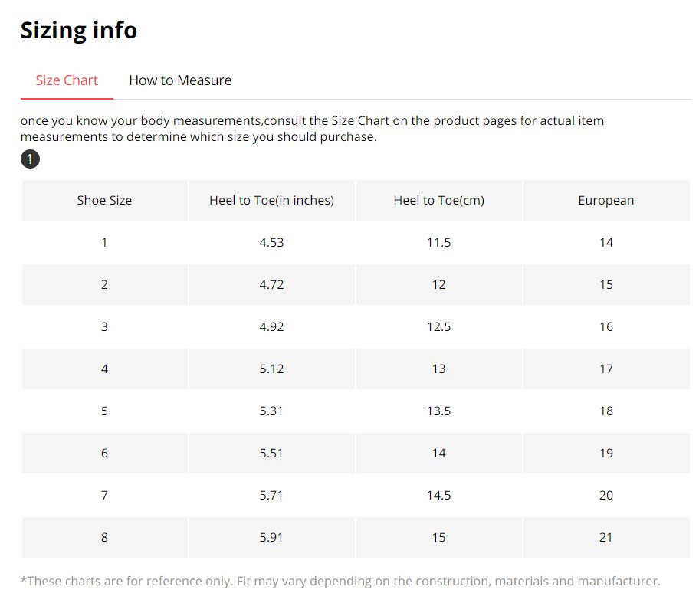Click the numbered 1 badge icon
Viewport: 699px width, 616px height.
(x=29, y=159)
